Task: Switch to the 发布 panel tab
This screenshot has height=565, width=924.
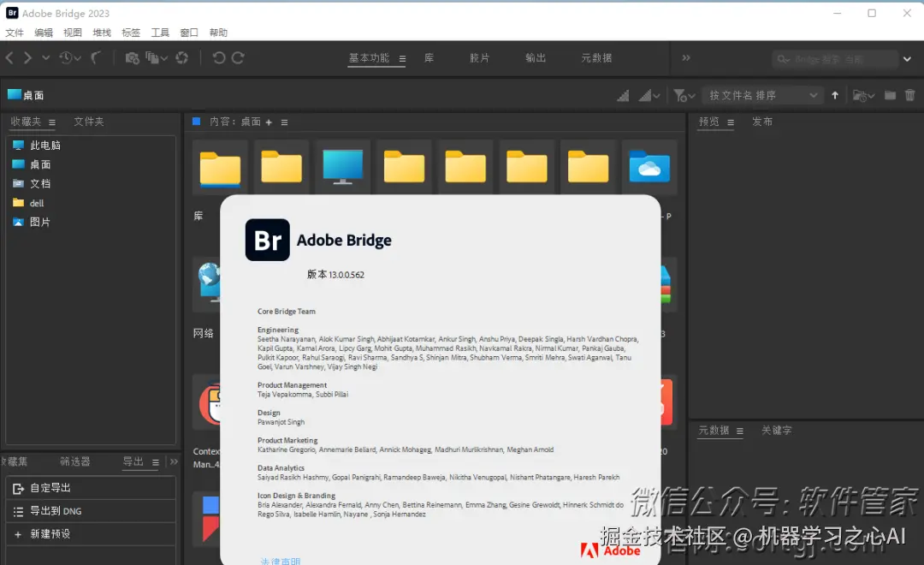Action: (x=762, y=122)
